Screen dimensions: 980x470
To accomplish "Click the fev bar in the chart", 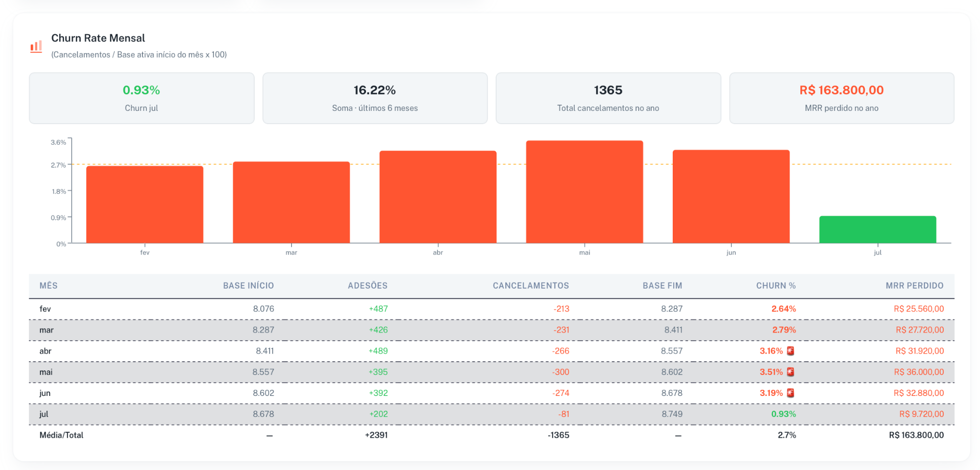I will click(x=145, y=204).
